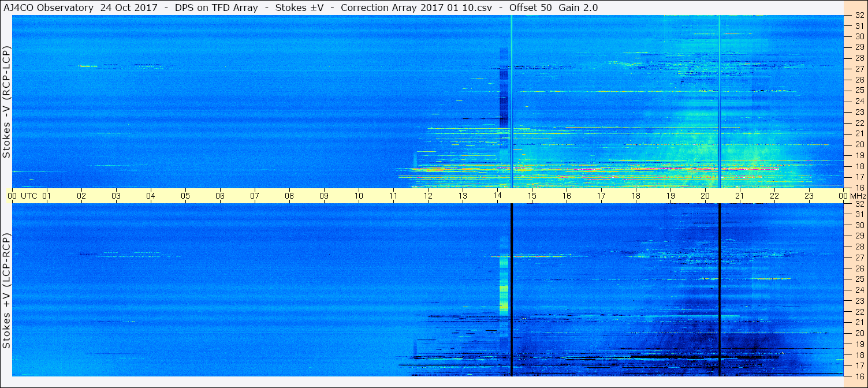This screenshot has height=388, width=868.
Task: Select the 10 hour marker
Action: 359,196
